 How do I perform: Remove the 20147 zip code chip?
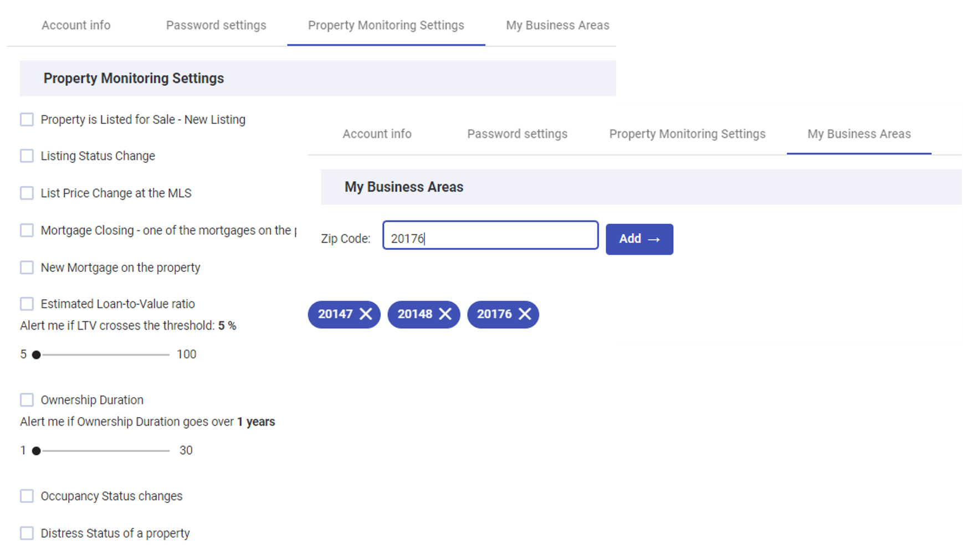coord(366,314)
